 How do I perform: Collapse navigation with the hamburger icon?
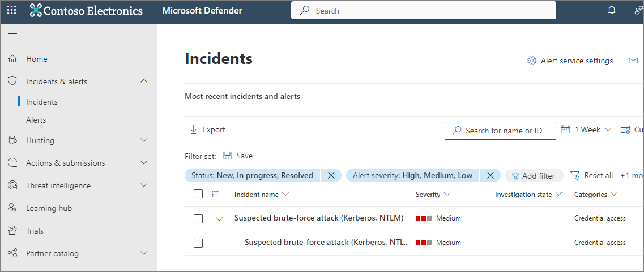(x=12, y=36)
